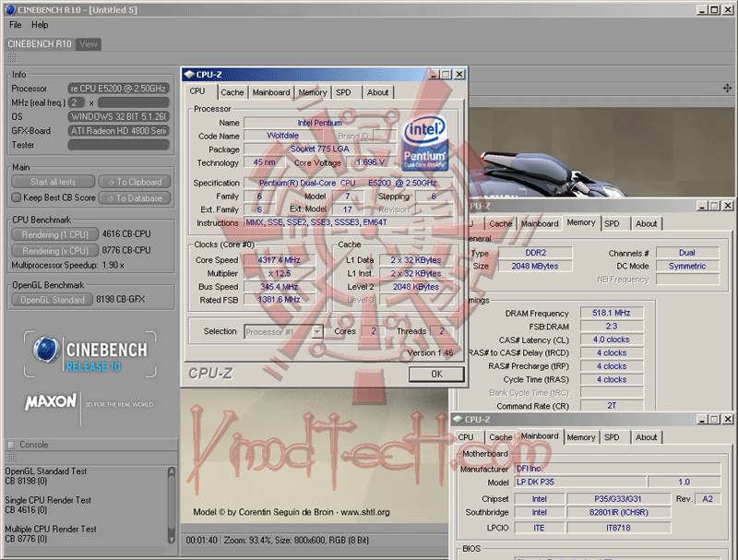This screenshot has height=560, width=738.
Task: Click the Cinebench app icon in title bar
Action: pos(10,9)
